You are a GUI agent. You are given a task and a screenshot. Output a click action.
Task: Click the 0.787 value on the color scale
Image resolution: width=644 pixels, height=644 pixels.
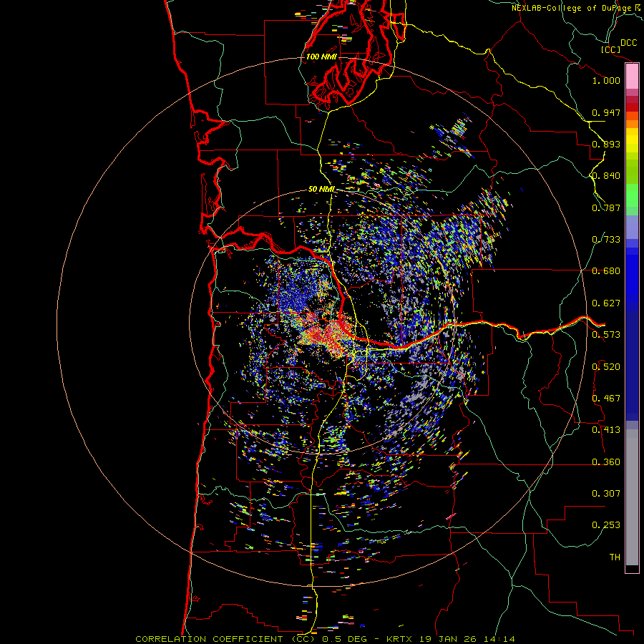pos(606,208)
